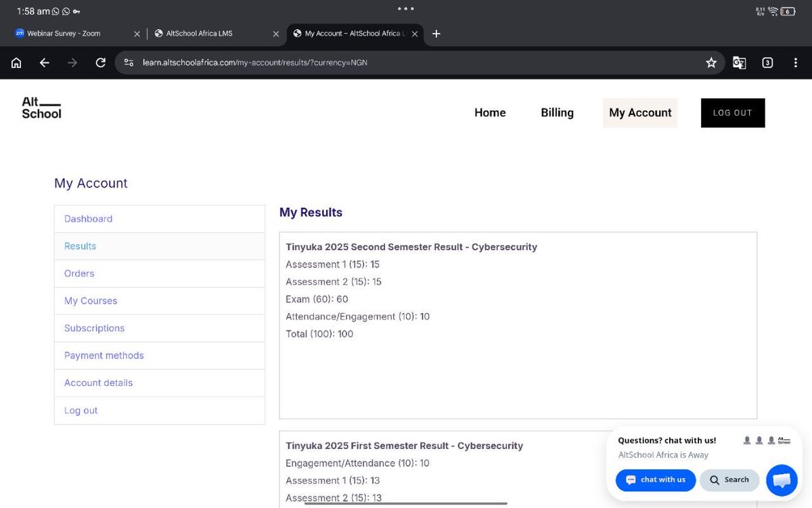Open the Google Translate icon in toolbar
Viewport: 812px width, 508px height.
point(740,63)
